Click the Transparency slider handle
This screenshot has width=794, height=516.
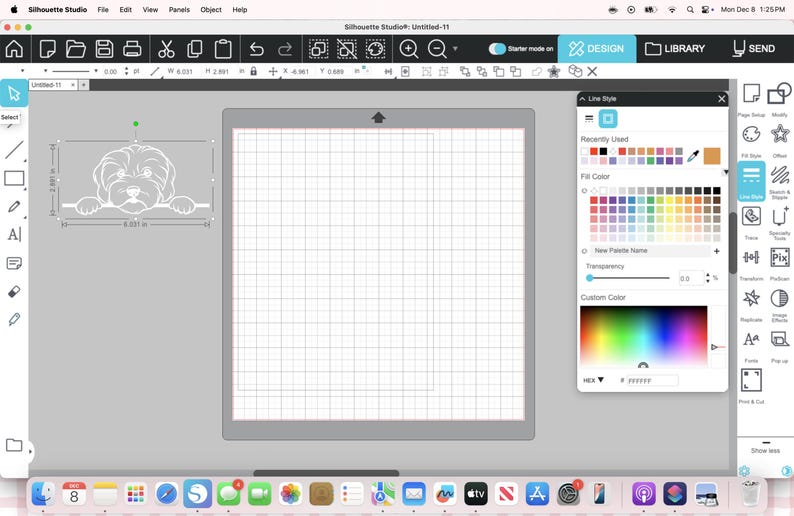589,278
